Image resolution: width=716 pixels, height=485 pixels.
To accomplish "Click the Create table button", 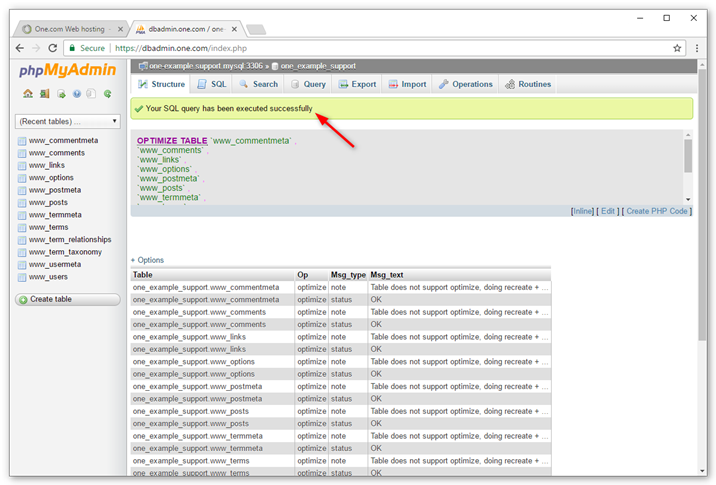I will [x=67, y=299].
